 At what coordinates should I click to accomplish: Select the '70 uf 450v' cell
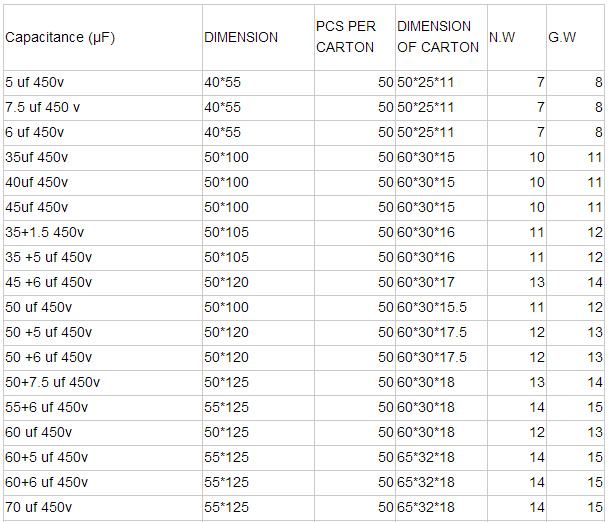103,507
